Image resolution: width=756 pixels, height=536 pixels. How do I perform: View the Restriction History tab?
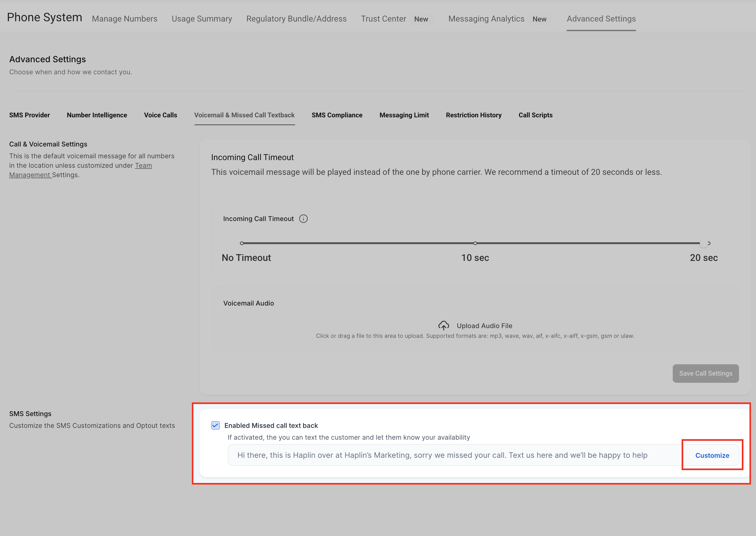474,115
